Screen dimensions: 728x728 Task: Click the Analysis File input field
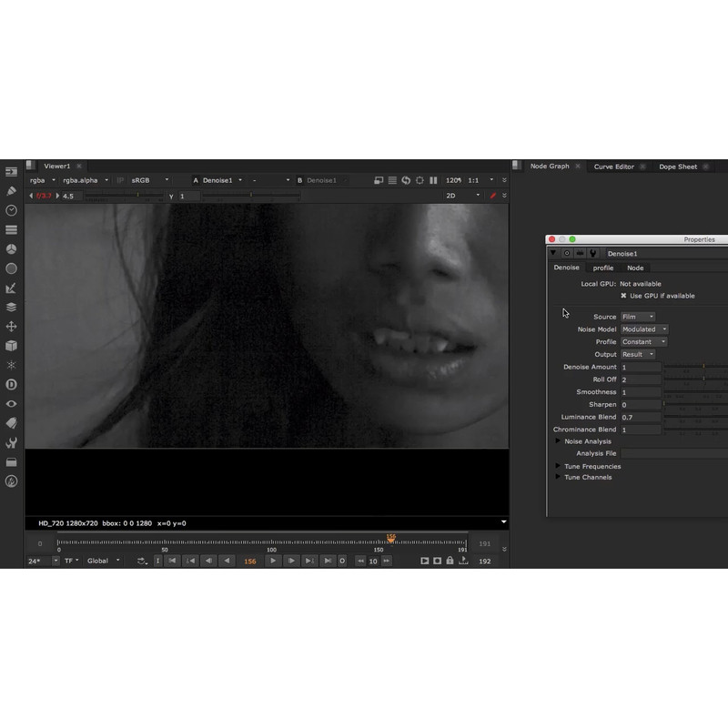(x=673, y=453)
